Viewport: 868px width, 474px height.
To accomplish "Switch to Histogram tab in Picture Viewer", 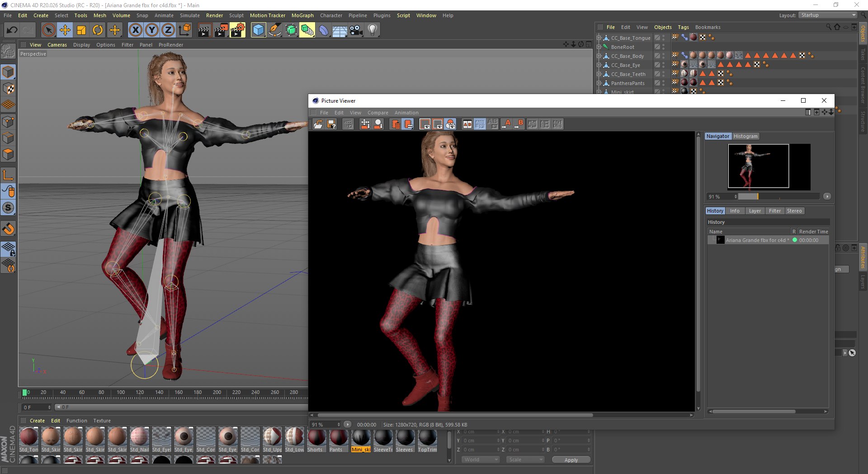I will 745,136.
